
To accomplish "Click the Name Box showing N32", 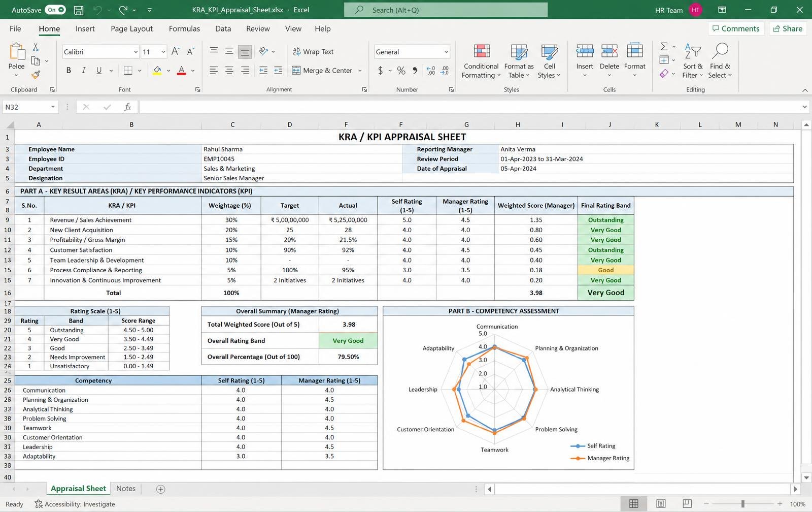I will coord(29,107).
